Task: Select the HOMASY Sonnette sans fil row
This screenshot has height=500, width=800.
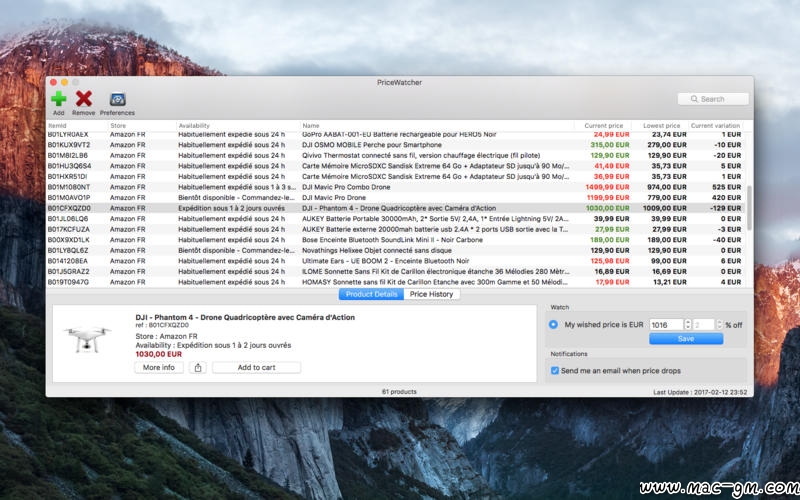Action: pos(395,282)
